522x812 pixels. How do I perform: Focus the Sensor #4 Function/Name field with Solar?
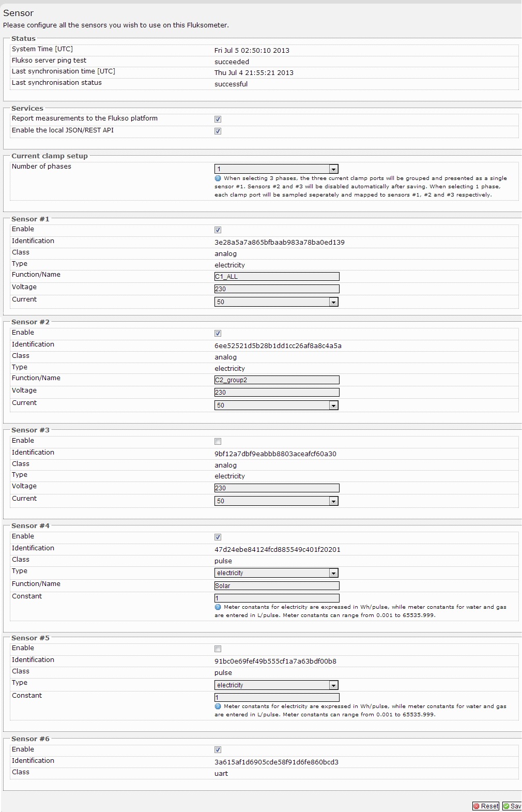[277, 586]
